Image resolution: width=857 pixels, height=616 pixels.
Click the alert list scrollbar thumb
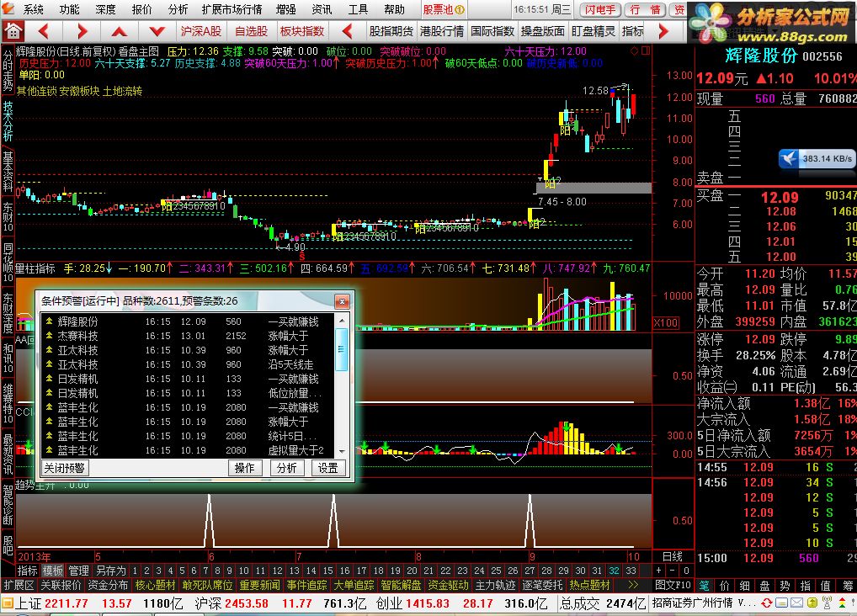(342, 350)
